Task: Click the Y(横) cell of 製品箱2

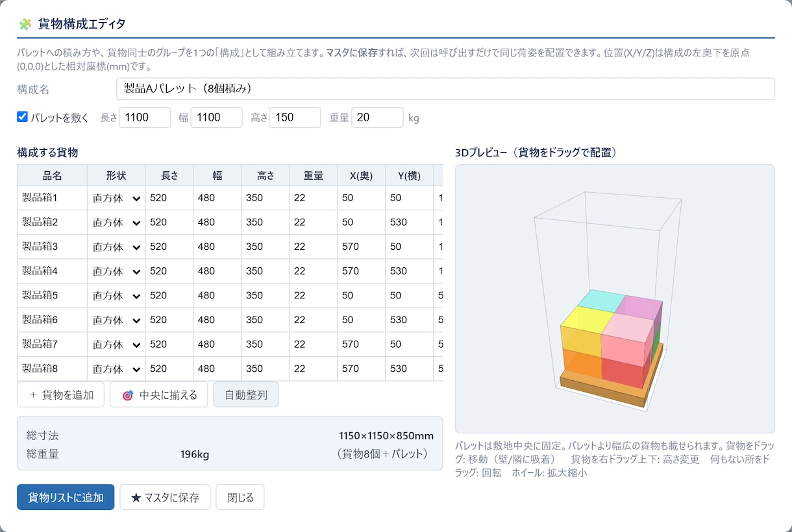Action: [x=409, y=223]
